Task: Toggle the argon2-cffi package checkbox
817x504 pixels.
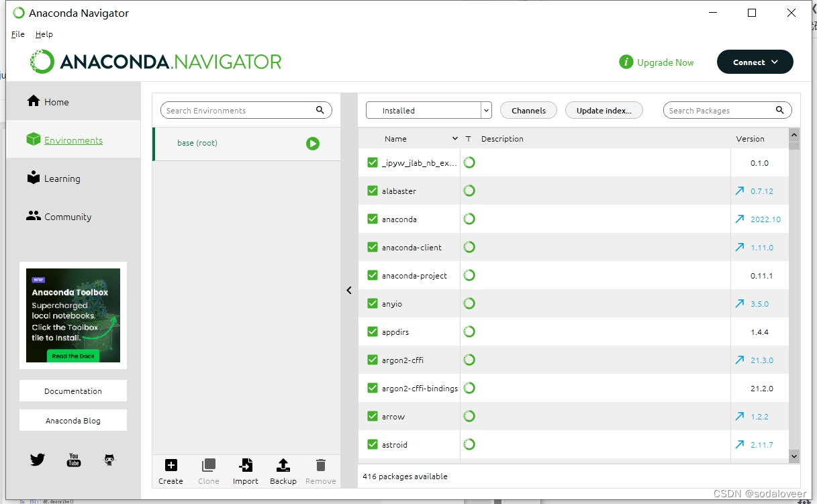Action: click(x=373, y=360)
